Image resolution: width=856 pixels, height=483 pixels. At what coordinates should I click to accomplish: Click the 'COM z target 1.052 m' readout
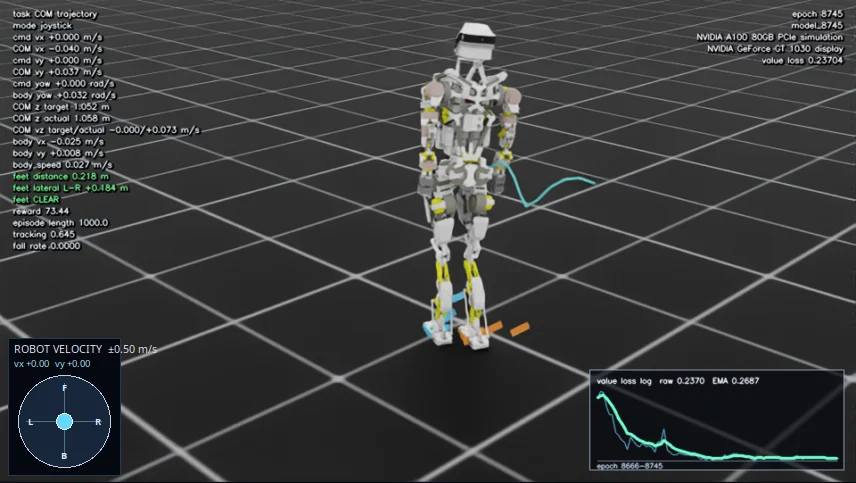pos(61,107)
